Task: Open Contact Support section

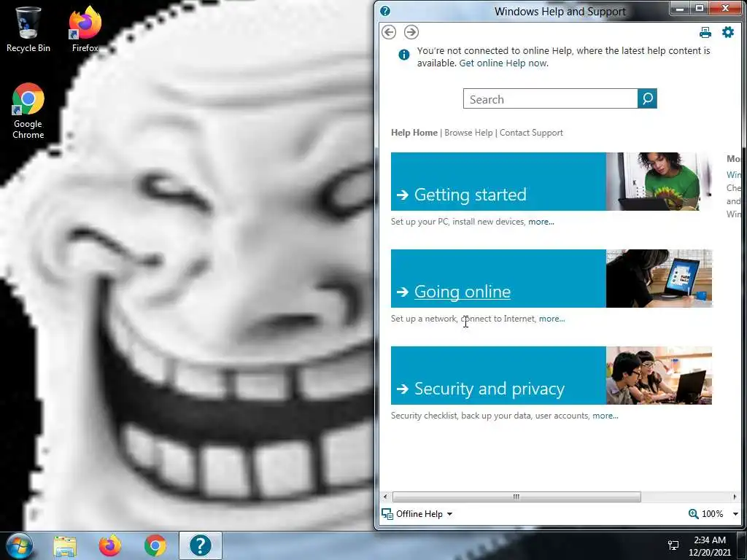Action: (531, 133)
